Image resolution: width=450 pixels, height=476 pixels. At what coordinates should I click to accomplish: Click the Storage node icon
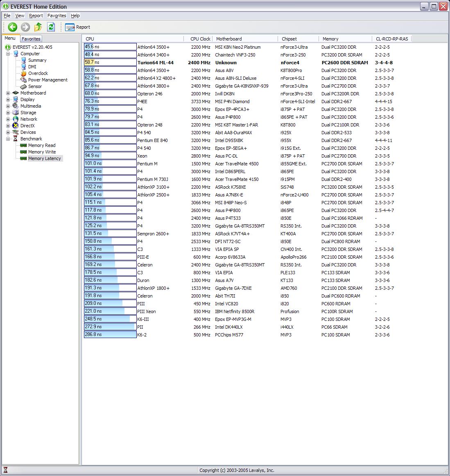(16, 113)
